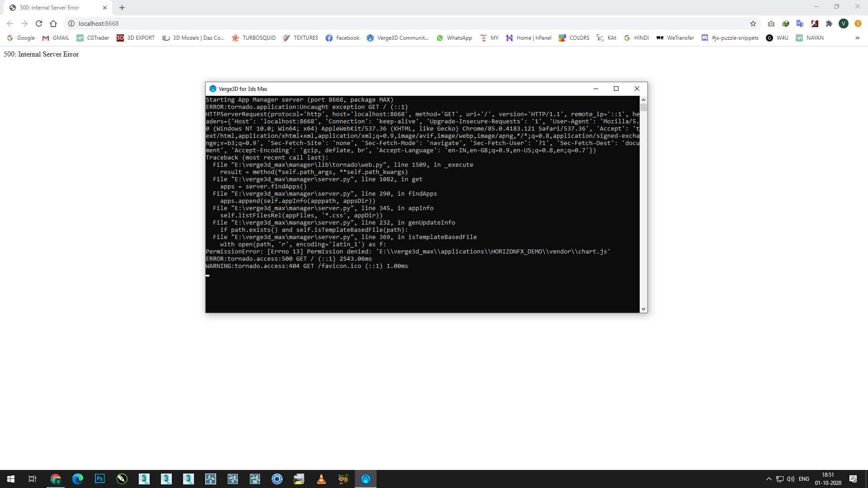
Task: Open Task View on the taskbar
Action: (x=33, y=479)
